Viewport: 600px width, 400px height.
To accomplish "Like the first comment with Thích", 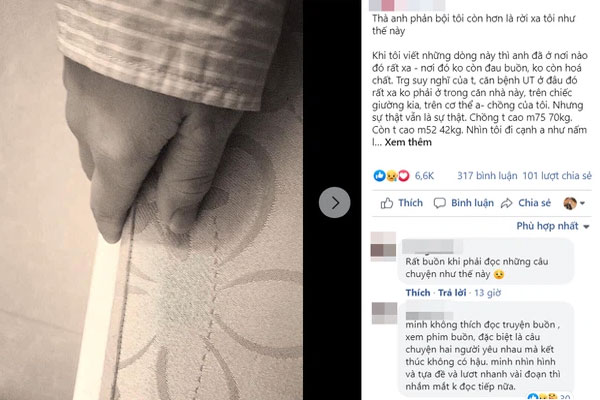I will [x=418, y=293].
